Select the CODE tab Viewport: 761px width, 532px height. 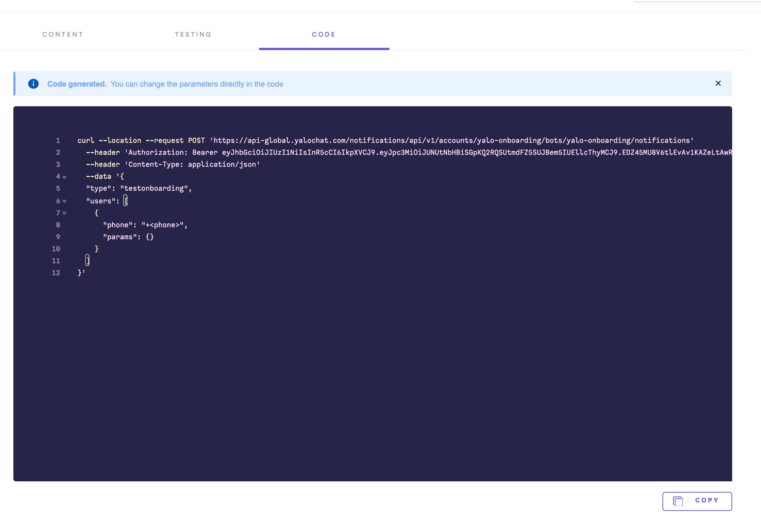(324, 34)
